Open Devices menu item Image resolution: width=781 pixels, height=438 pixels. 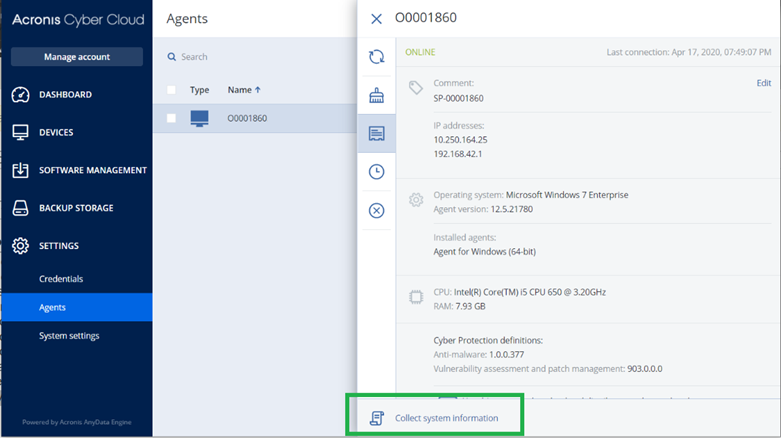click(x=56, y=133)
